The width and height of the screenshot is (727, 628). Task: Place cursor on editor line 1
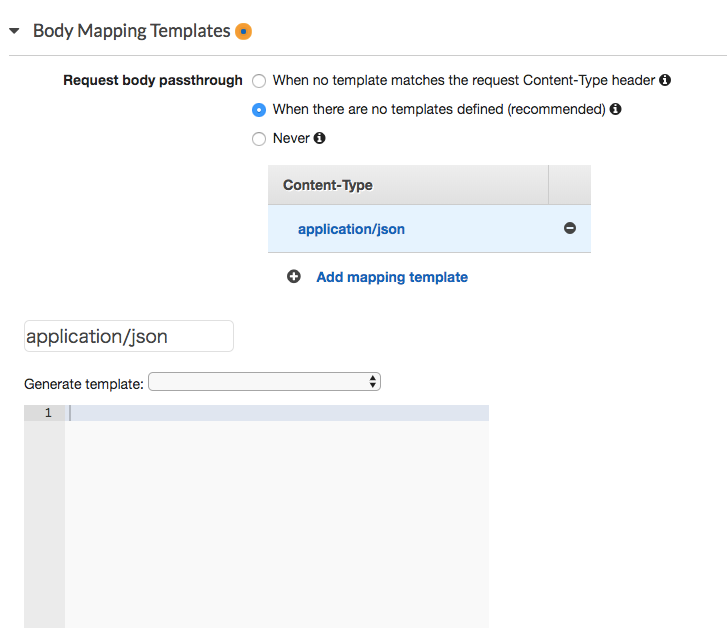pyautogui.click(x=277, y=413)
